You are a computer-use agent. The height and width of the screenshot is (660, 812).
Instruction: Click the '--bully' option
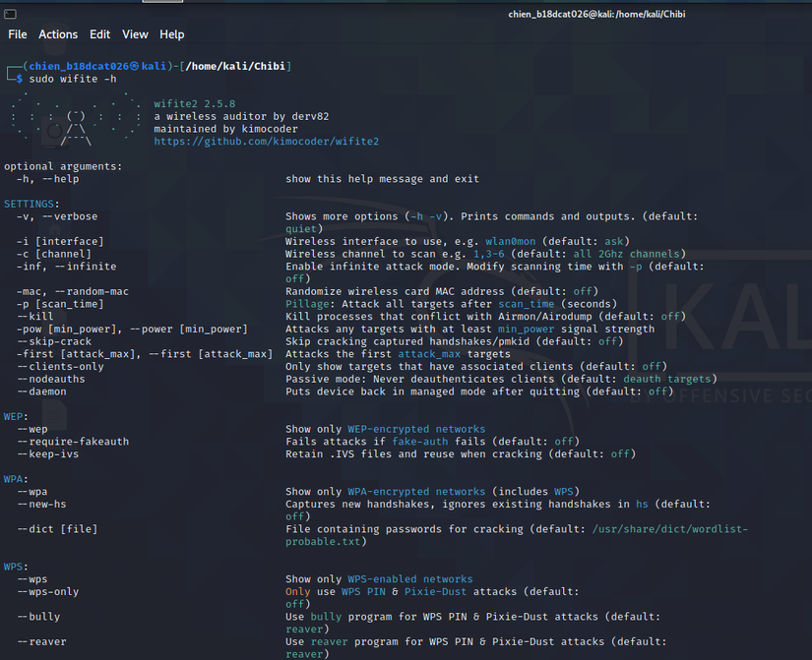click(x=38, y=617)
